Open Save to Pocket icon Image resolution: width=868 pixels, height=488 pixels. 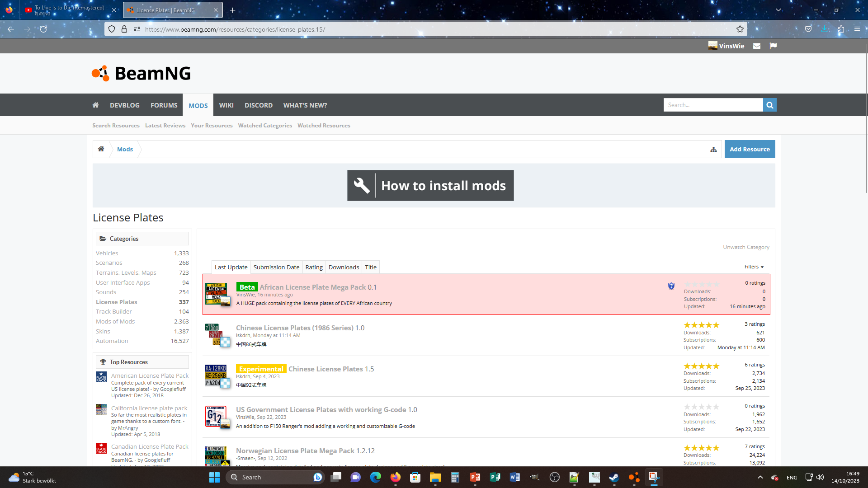click(808, 29)
